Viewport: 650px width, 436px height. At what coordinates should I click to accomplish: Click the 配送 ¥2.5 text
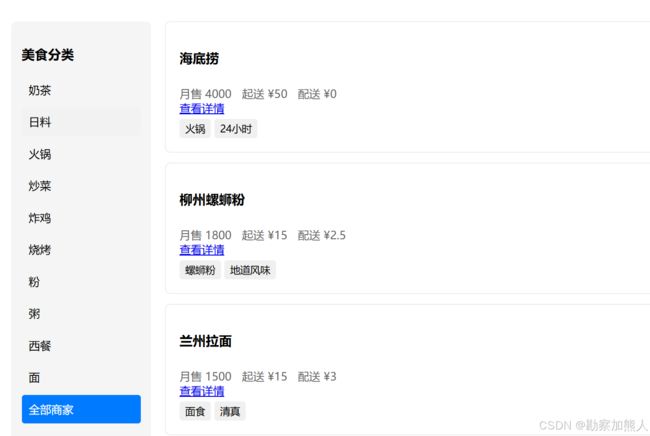click(x=322, y=235)
